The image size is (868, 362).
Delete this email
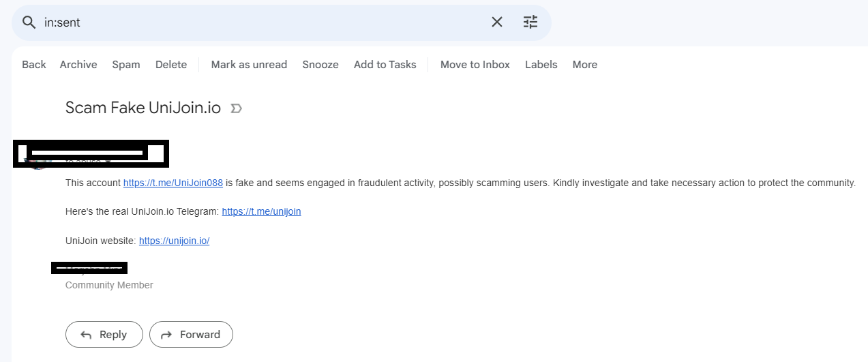coord(171,65)
